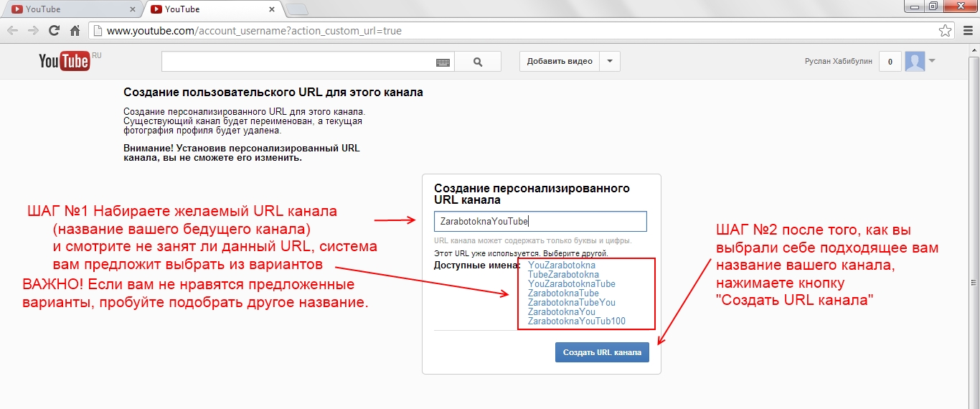The image size is (980, 409).
Task: Reload the page with the refresh icon
Action: (x=54, y=31)
